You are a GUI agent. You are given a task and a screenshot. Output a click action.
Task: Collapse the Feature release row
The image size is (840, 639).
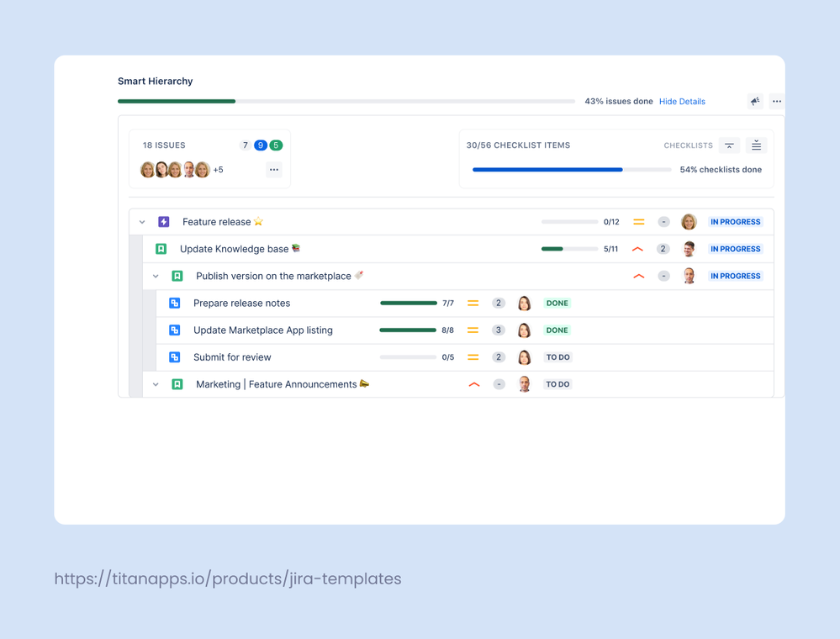tap(142, 221)
